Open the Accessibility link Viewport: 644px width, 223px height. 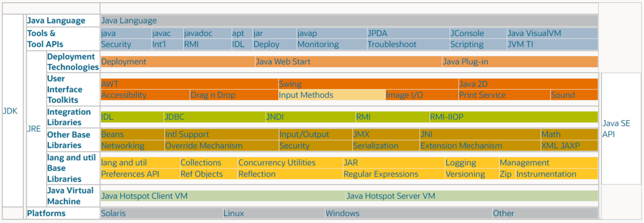pyautogui.click(x=123, y=95)
